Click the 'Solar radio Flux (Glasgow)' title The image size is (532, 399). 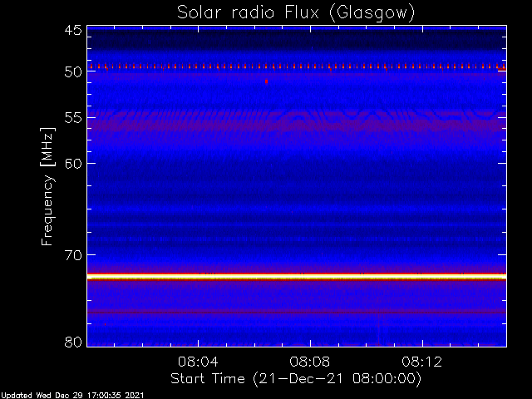[x=296, y=13]
